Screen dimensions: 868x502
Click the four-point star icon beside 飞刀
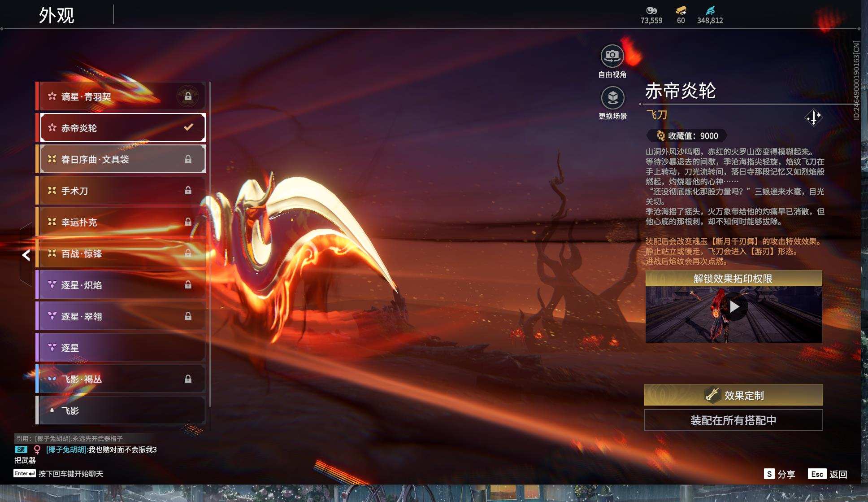tap(813, 118)
